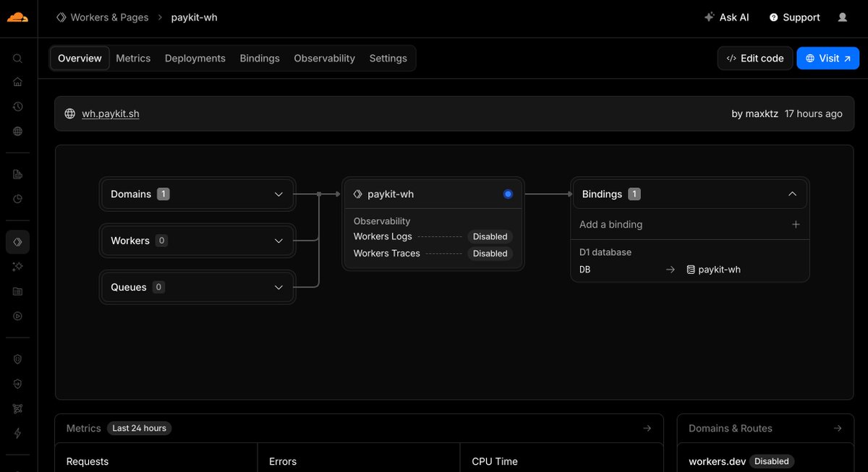Click the document report icon in sidebar

tap(17, 174)
